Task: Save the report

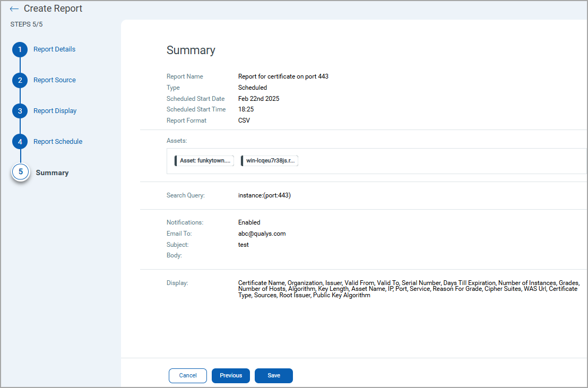Action: click(x=274, y=376)
